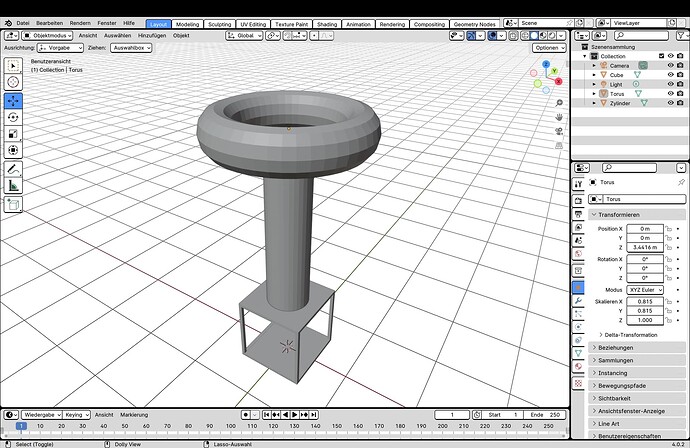The image size is (690, 448).
Task: Select the 3D Cursor tool
Action: point(13,82)
